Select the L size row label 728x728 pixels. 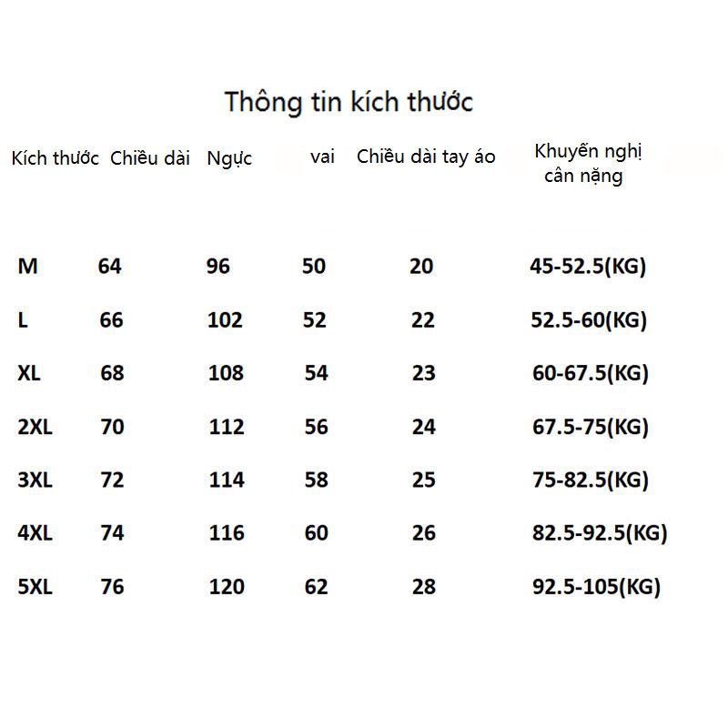[x=23, y=320]
